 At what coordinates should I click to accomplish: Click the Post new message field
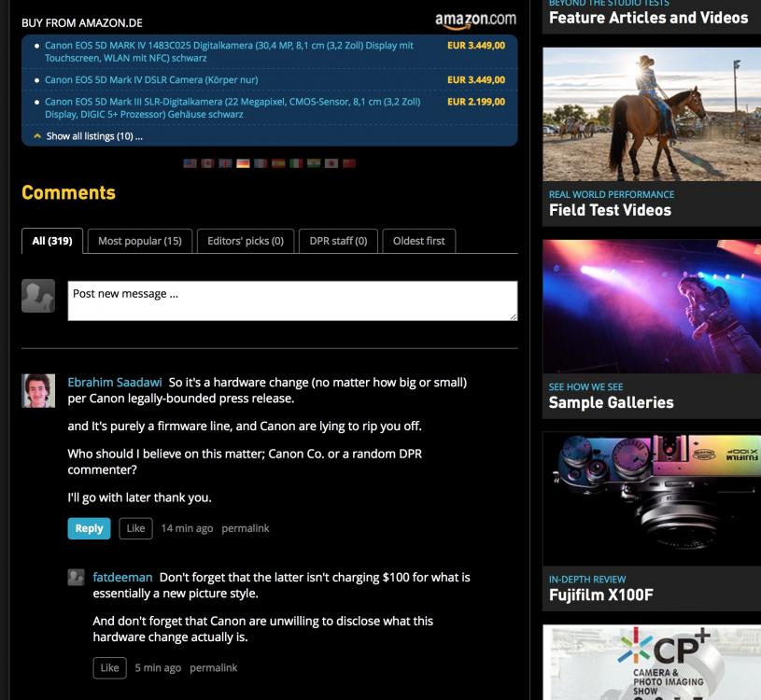292,301
